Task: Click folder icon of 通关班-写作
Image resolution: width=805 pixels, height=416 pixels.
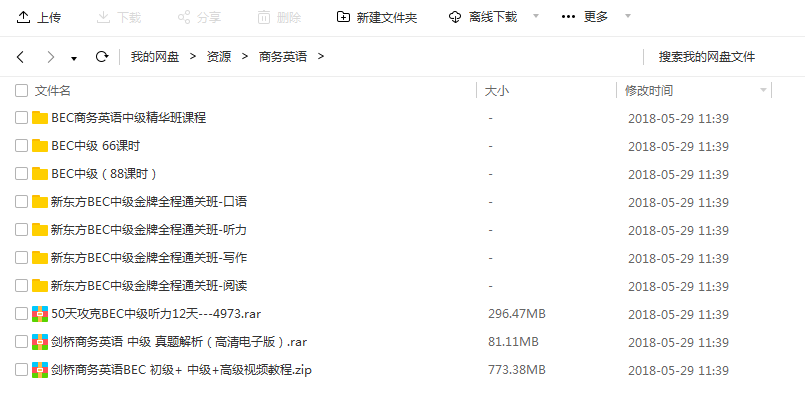Action: (40, 257)
